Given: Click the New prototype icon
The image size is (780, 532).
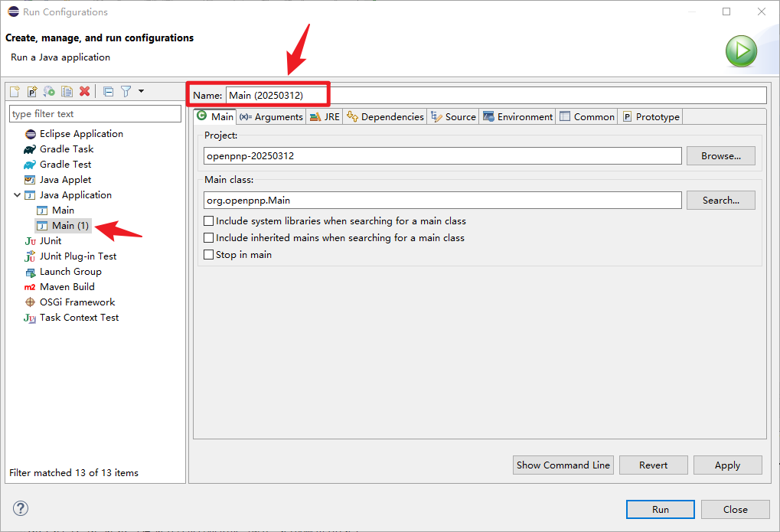Looking at the screenshot, I should [x=32, y=91].
